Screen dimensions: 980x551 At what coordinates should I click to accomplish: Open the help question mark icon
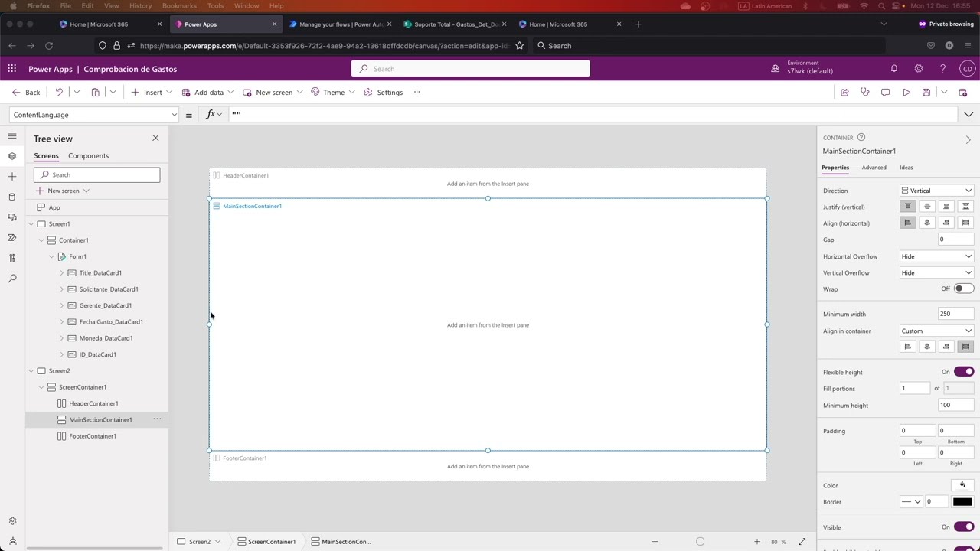click(942, 69)
